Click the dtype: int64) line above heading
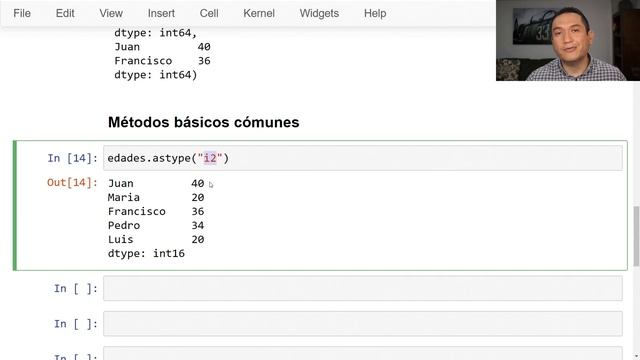The width and height of the screenshot is (640, 360). coord(156,75)
